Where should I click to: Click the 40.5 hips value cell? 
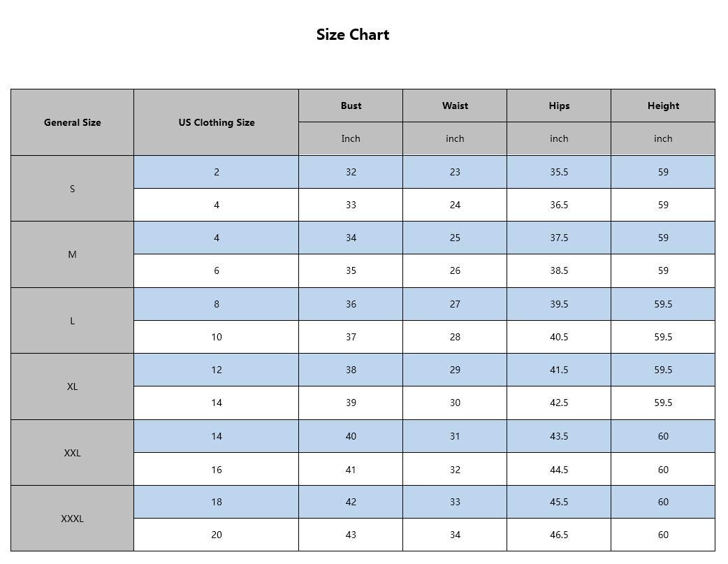tap(559, 337)
